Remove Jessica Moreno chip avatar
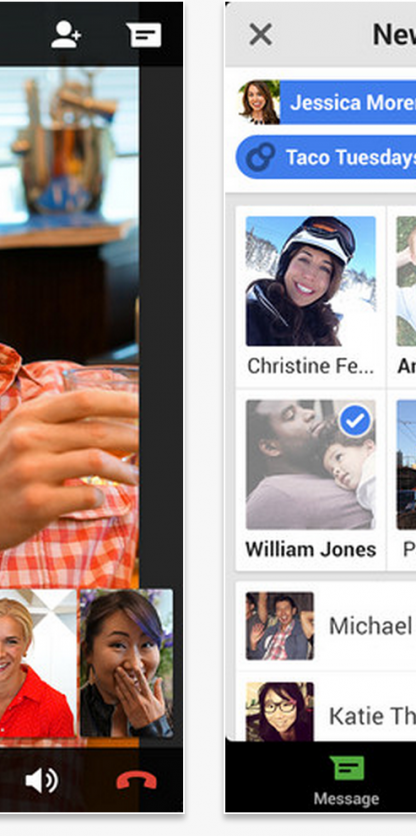416x836 pixels. pos(259,102)
